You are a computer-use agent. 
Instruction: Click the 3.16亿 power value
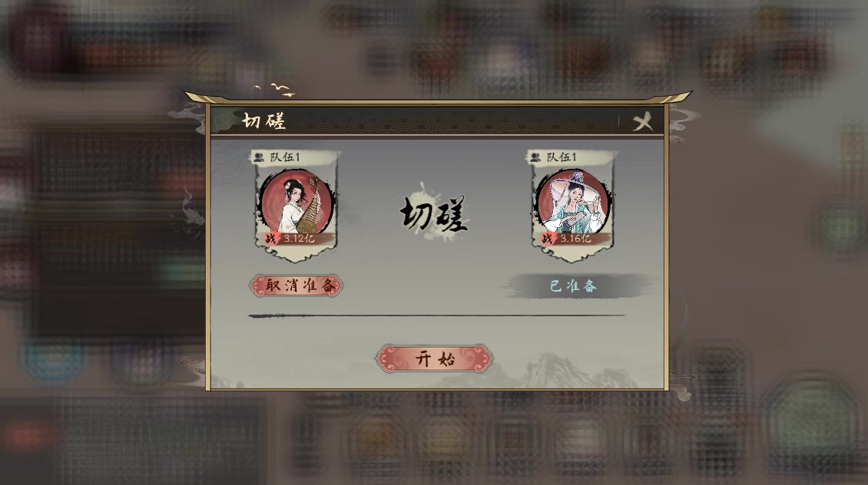tap(575, 239)
